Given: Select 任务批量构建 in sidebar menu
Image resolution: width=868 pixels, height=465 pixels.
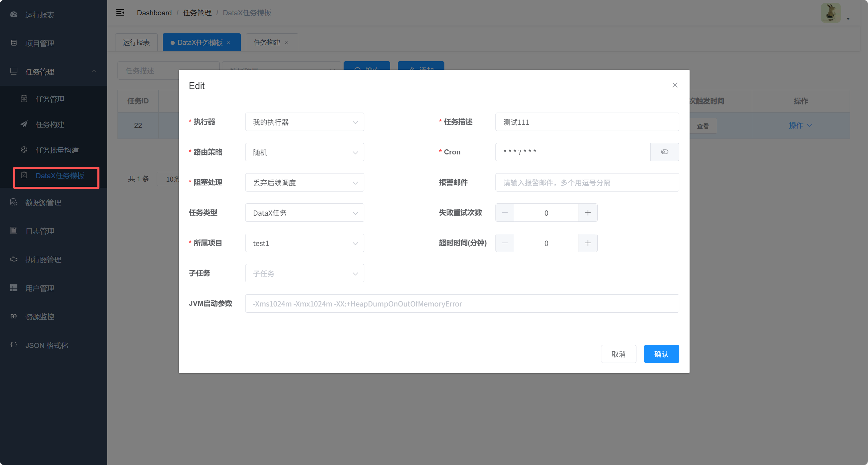Looking at the screenshot, I should coord(57,150).
